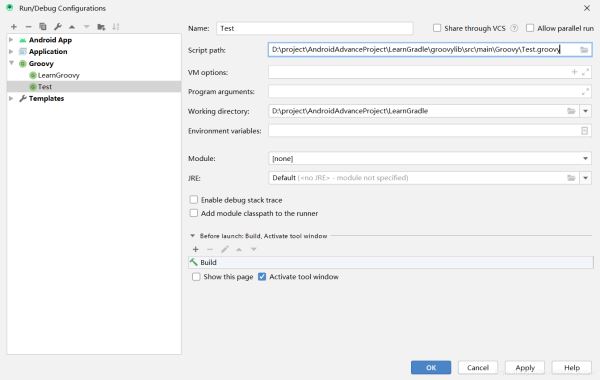This screenshot has width=600, height=380.
Task: Click the OK button
Action: click(x=431, y=367)
